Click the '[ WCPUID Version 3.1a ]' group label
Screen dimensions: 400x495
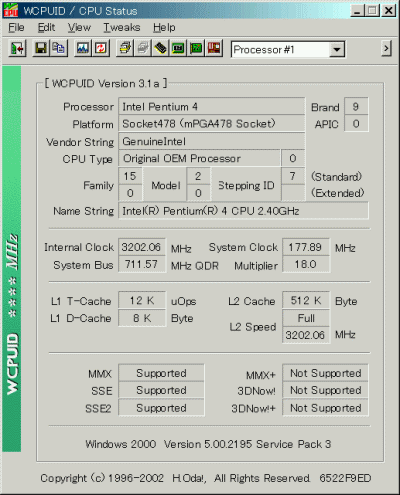[106, 83]
